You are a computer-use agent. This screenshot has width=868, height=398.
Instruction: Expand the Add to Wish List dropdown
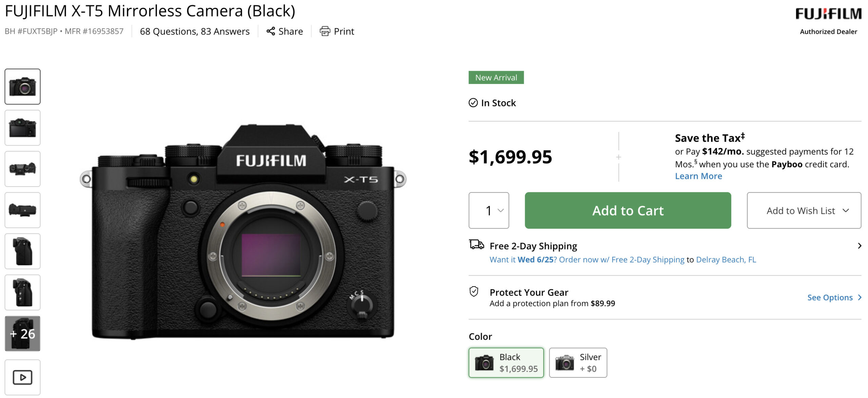coord(804,210)
